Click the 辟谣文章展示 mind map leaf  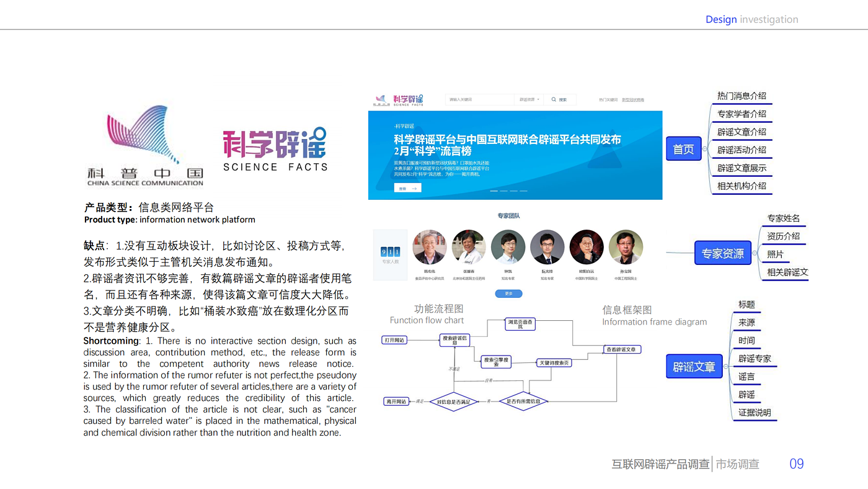[742, 168]
